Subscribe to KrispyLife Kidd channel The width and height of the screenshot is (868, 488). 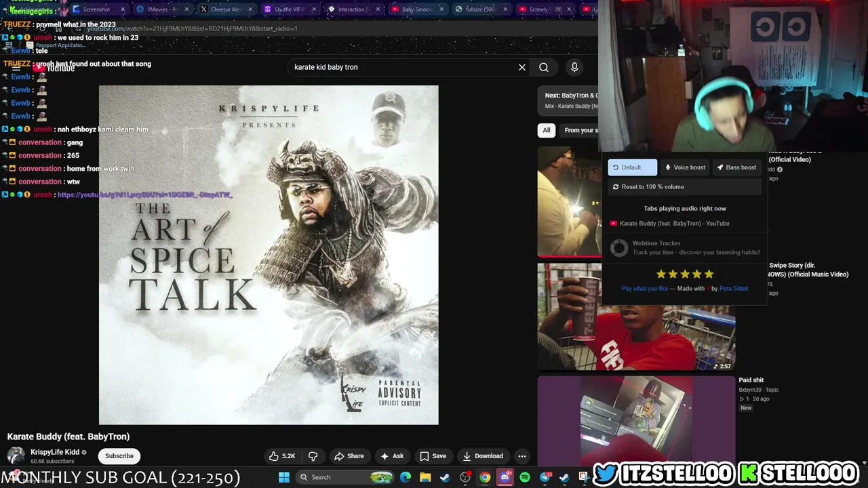119,456
